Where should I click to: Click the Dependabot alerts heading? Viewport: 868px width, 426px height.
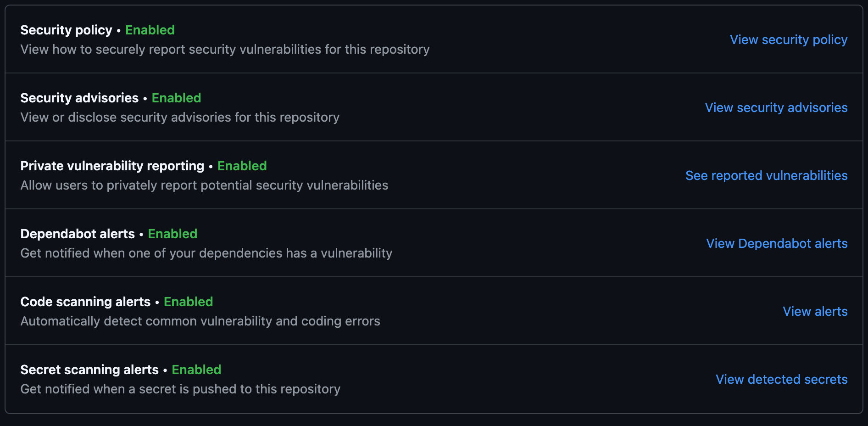[x=77, y=234]
